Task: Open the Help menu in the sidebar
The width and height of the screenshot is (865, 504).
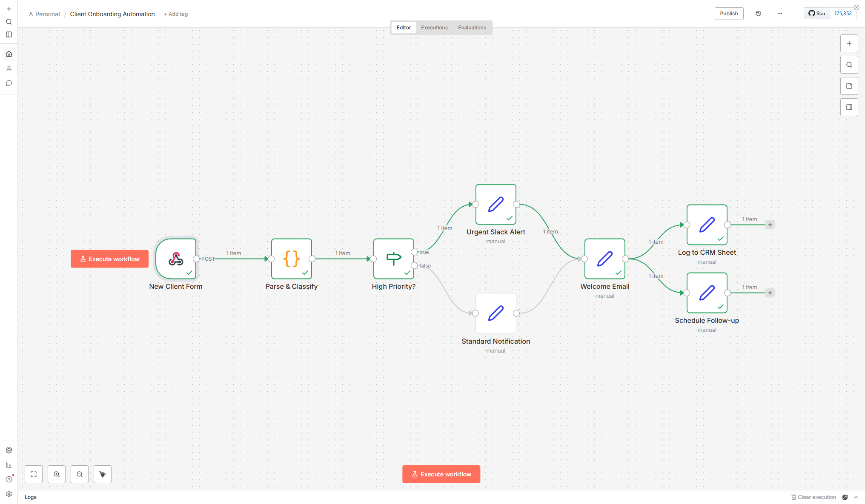Action: [9, 478]
